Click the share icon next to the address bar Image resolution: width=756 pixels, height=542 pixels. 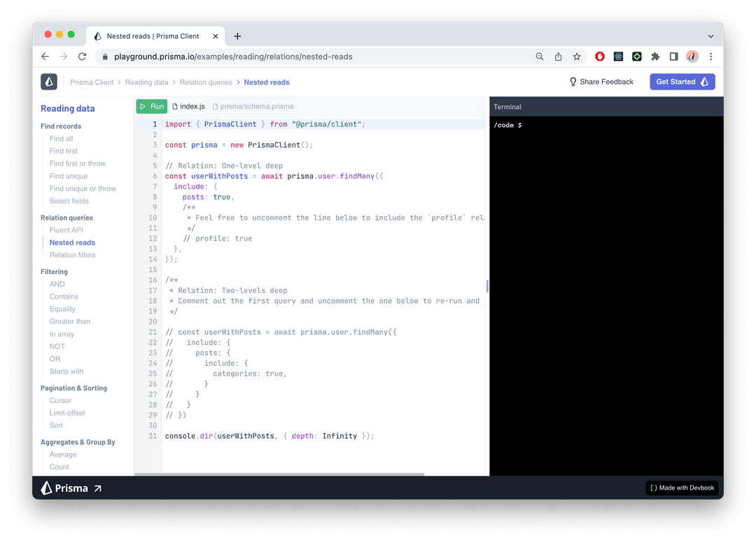pyautogui.click(x=557, y=57)
